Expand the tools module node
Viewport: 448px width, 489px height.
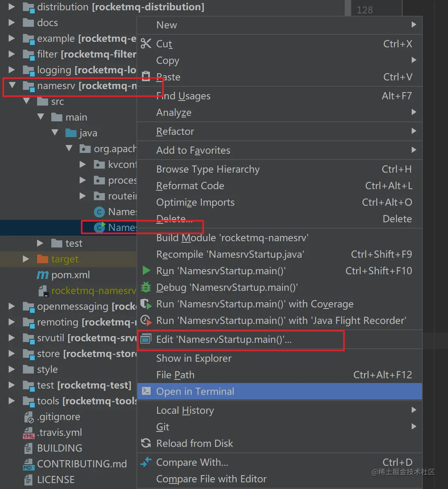11,401
